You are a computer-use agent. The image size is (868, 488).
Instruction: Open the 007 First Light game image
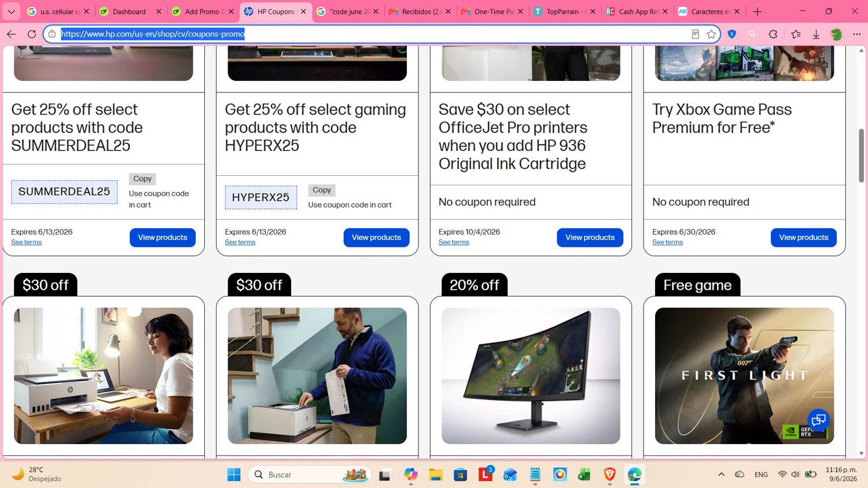point(744,376)
